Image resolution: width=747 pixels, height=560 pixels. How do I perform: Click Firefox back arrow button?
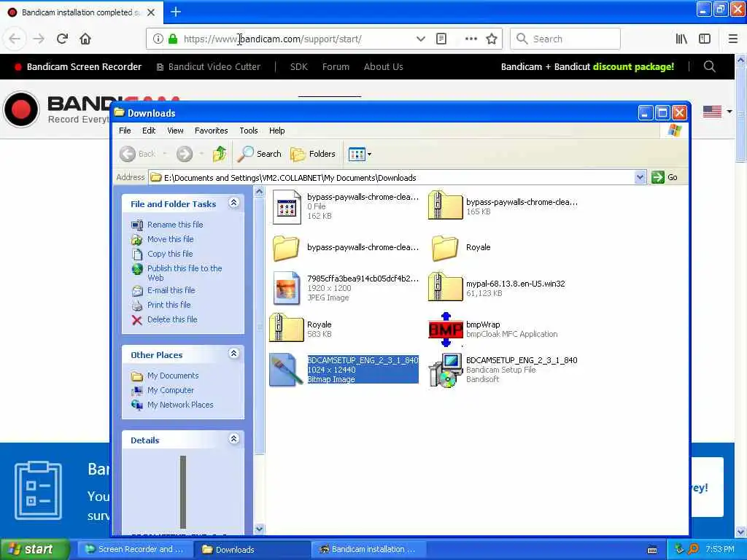click(x=15, y=39)
